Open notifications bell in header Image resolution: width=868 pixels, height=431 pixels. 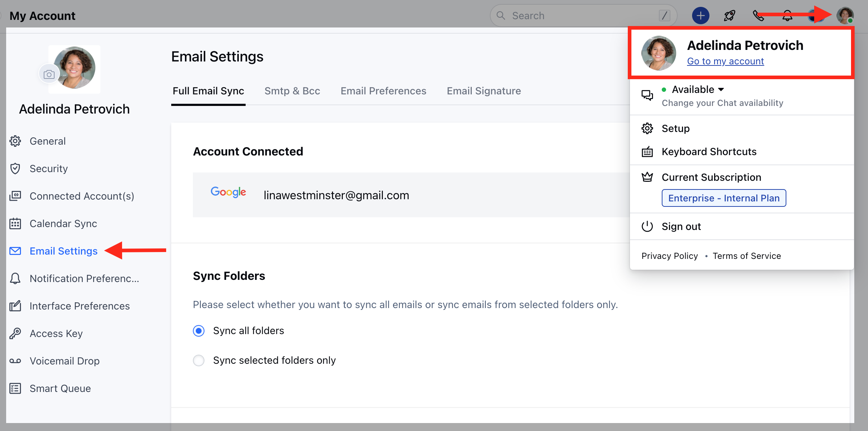point(787,16)
